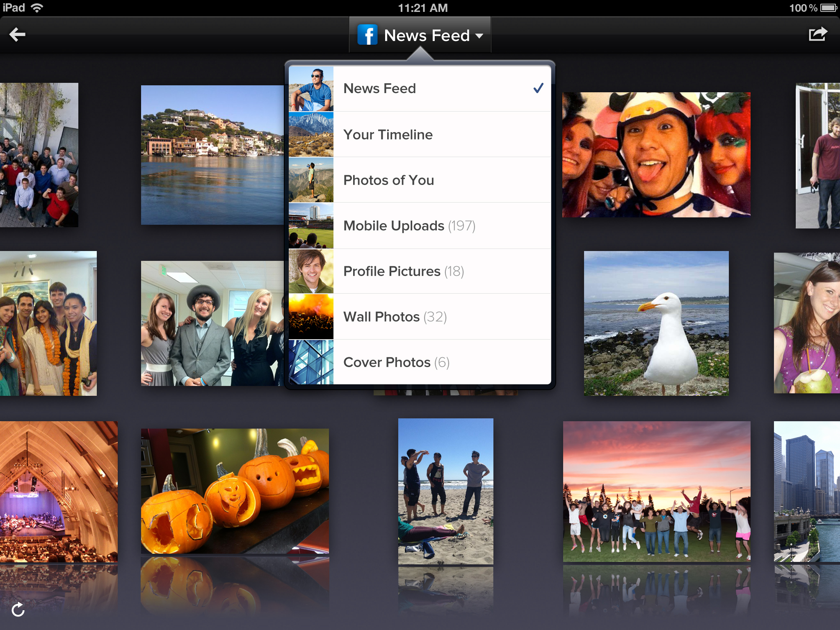Image resolution: width=840 pixels, height=630 pixels.
Task: Open the seagull photo
Action: [x=656, y=323]
